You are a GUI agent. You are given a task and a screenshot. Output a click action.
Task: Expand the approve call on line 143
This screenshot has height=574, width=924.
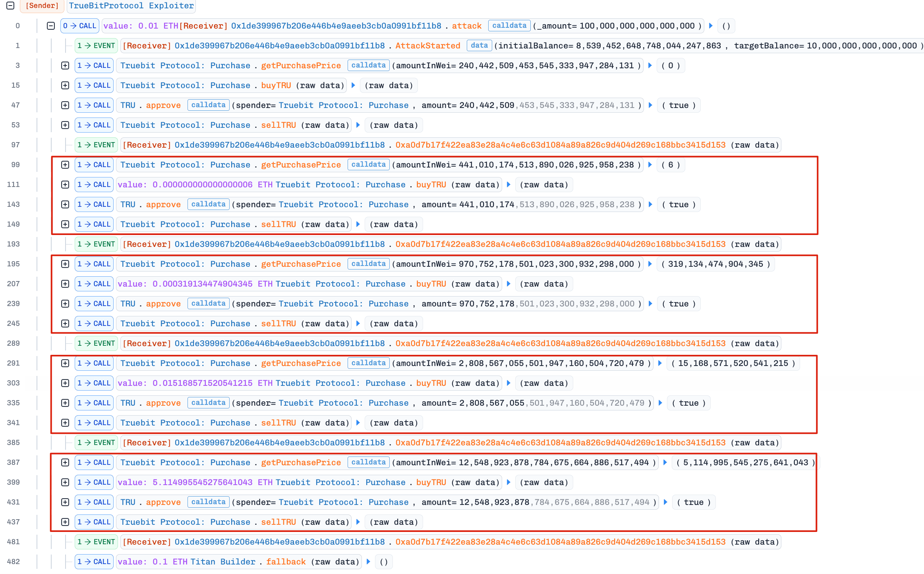coord(65,204)
